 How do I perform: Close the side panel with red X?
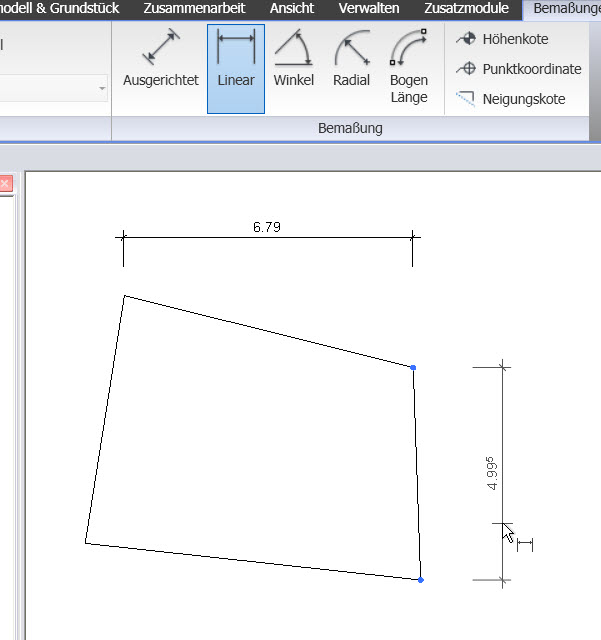(x=5, y=184)
